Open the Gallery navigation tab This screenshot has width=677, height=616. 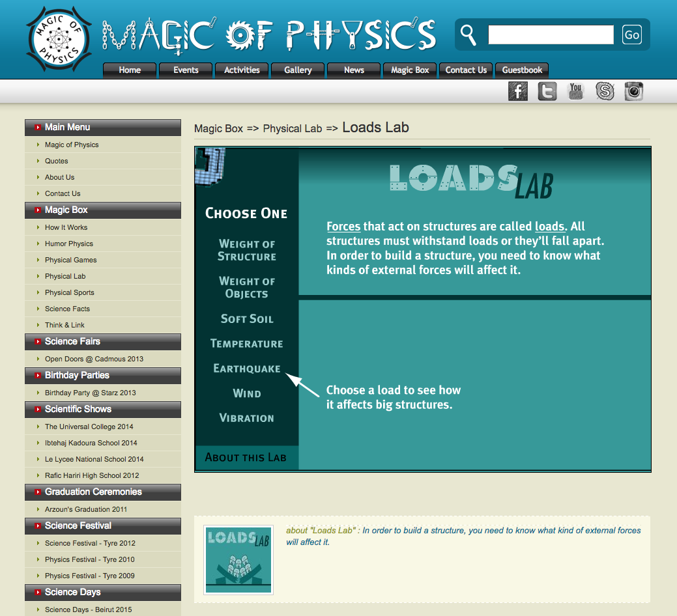pyautogui.click(x=297, y=70)
